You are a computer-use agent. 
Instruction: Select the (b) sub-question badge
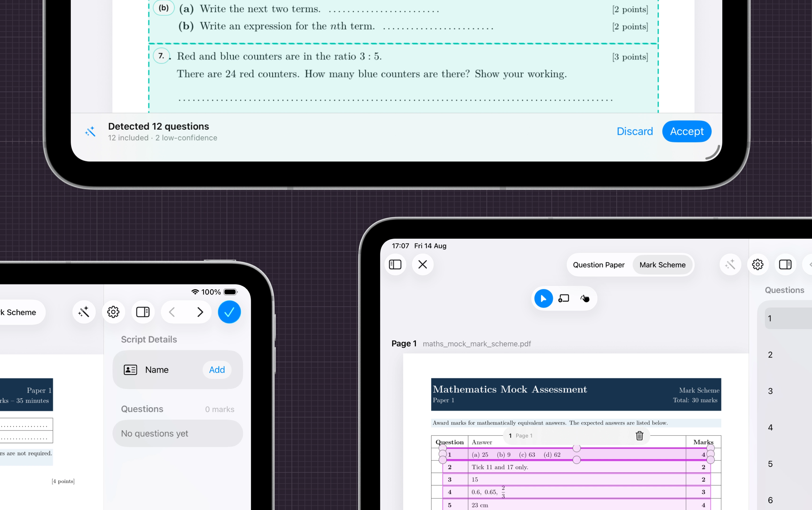pos(164,7)
